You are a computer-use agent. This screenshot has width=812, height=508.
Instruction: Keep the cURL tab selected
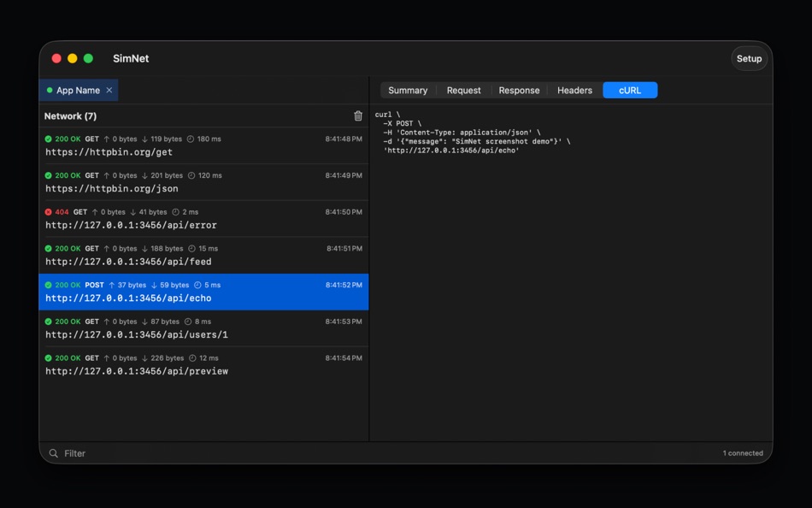pyautogui.click(x=630, y=90)
